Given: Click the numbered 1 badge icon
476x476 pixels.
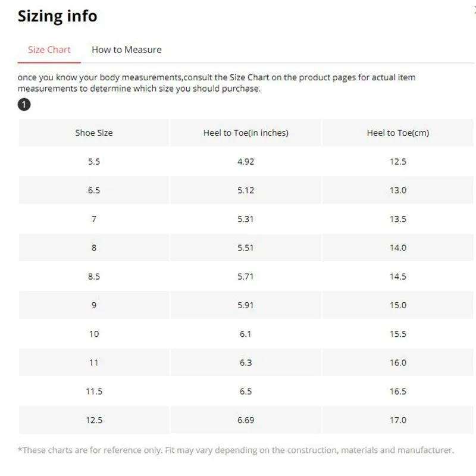Looking at the screenshot, I should click(24, 105).
